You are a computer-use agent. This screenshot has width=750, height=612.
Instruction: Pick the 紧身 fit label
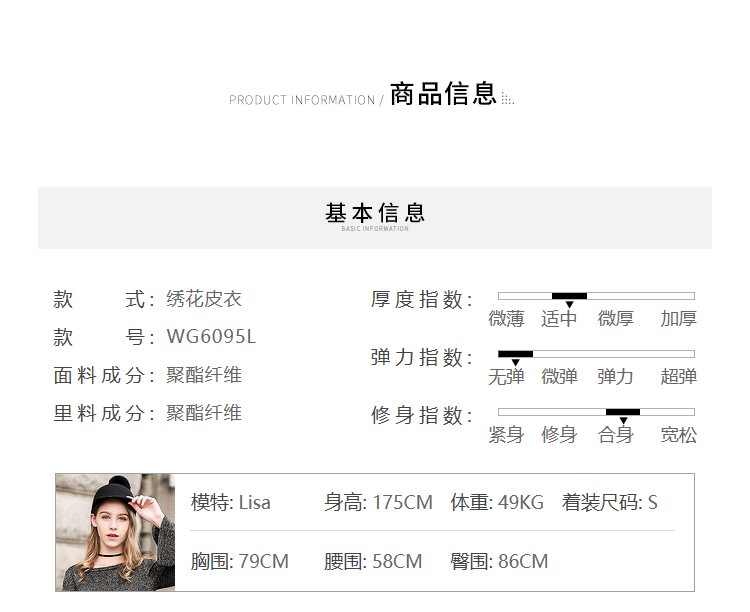pyautogui.click(x=506, y=435)
